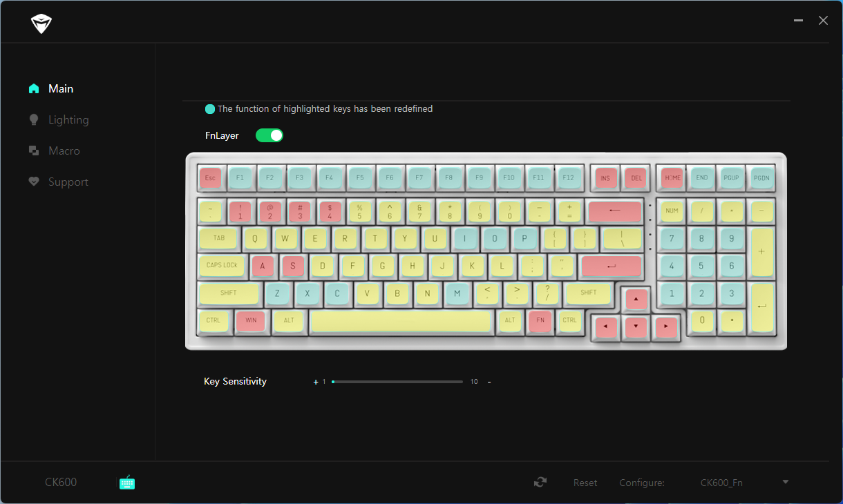Select the spacebar key on the keyboard

pos(401,321)
